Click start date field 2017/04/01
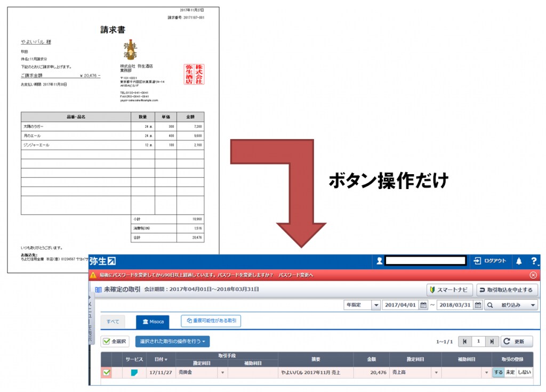Screen dimensions: 546x392 pos(400,305)
